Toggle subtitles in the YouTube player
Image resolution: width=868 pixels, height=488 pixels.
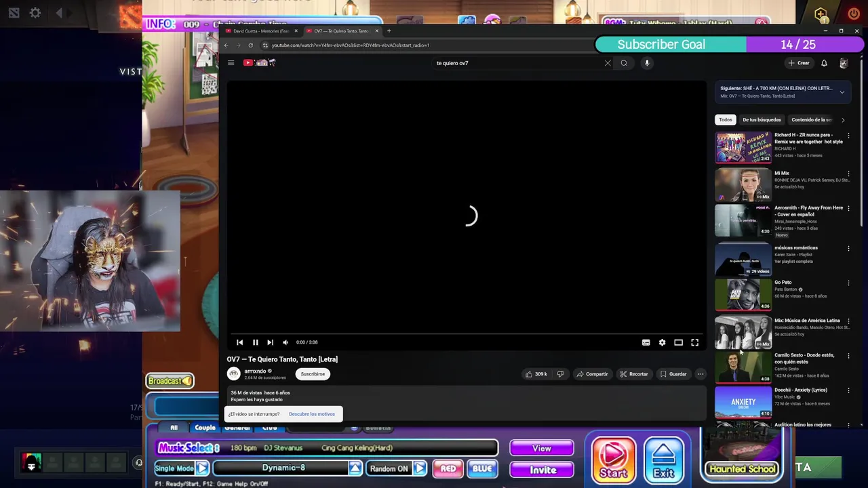tap(646, 342)
